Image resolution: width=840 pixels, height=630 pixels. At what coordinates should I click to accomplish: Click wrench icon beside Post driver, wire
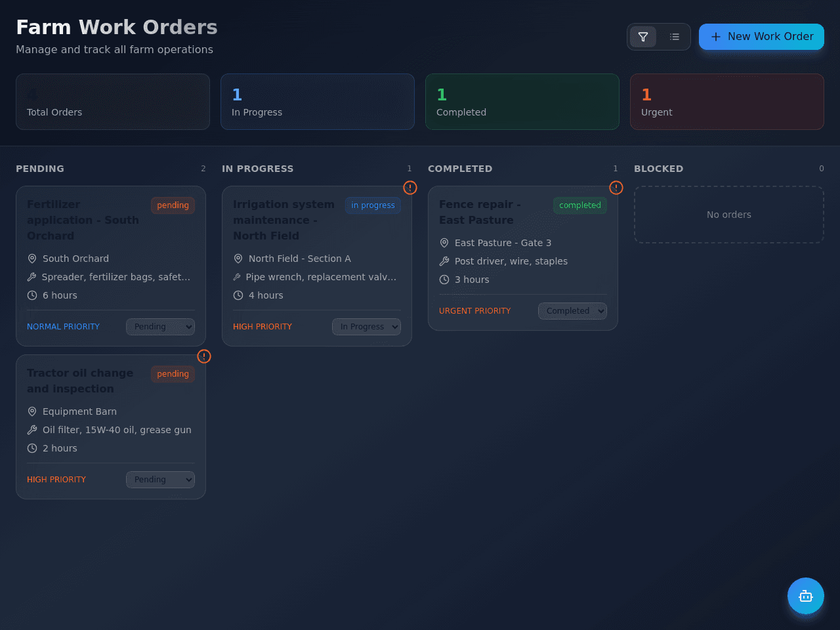[444, 261]
